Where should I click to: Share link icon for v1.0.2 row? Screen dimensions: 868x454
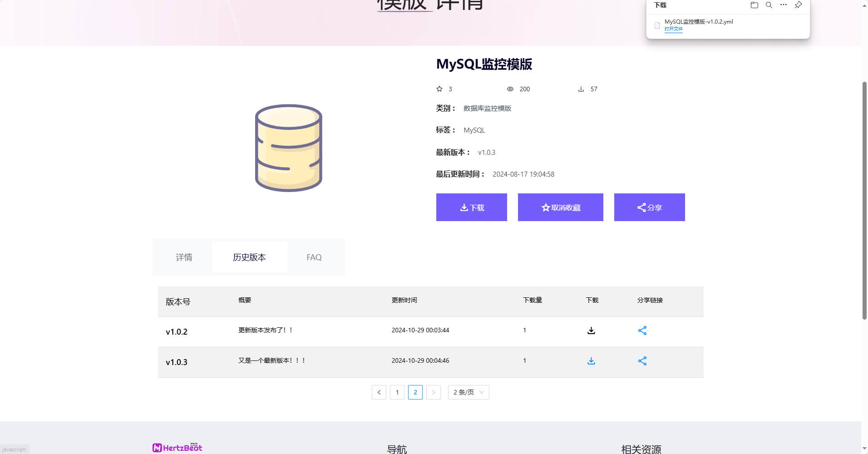click(x=642, y=331)
